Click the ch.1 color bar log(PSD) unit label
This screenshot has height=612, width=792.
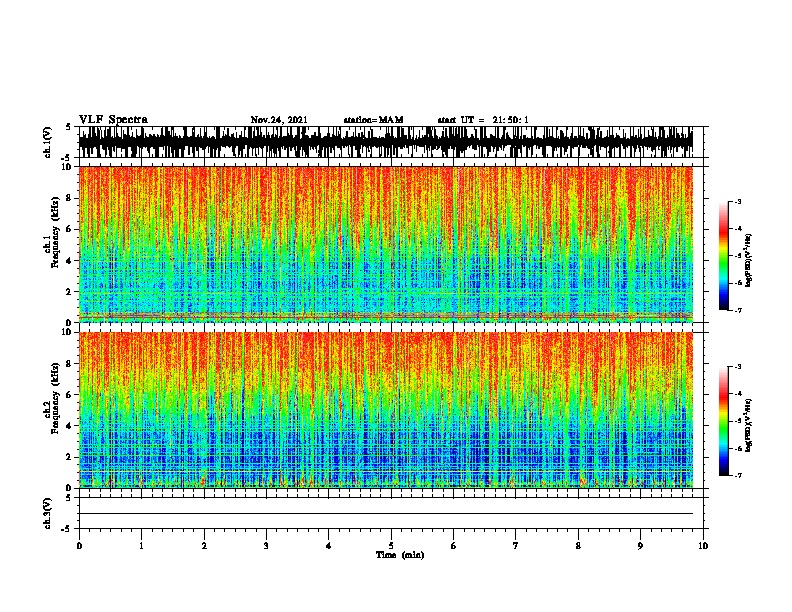tap(748, 260)
